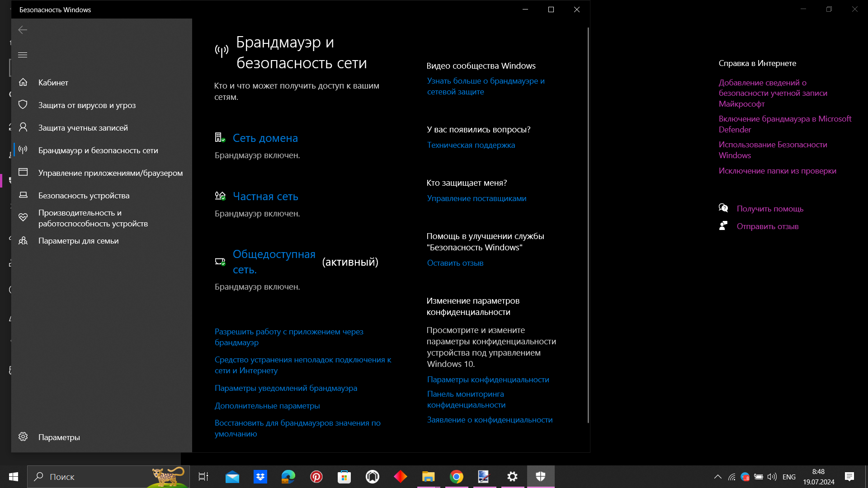The height and width of the screenshot is (488, 868).
Task: Open Производительность и работоспособность устройств
Action: tap(102, 218)
